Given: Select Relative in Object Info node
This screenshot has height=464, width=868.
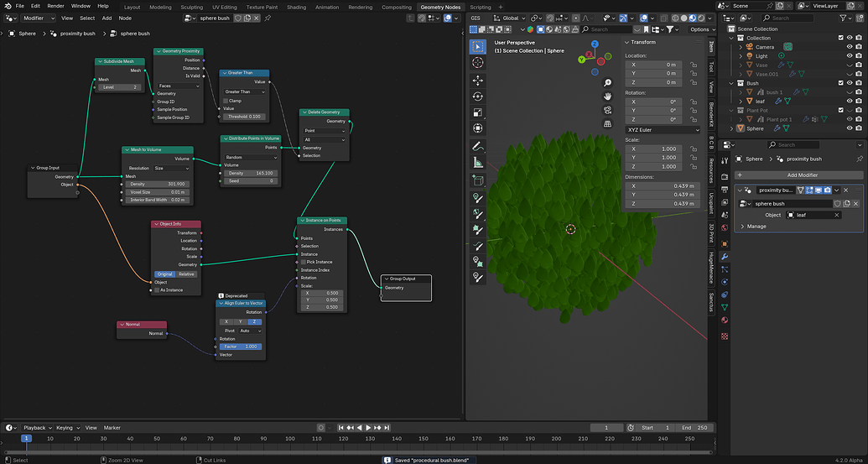Looking at the screenshot, I should coord(186,274).
